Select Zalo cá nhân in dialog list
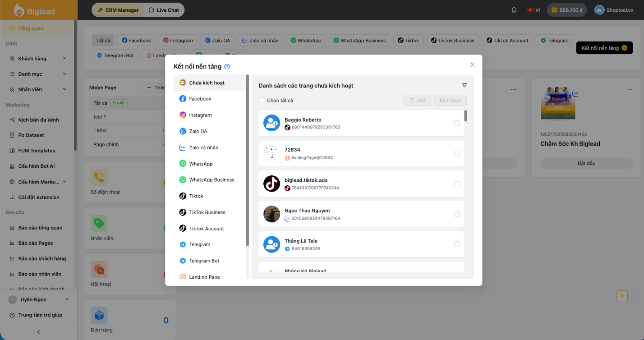Viewport: 644px width, 340px height. (x=210, y=147)
